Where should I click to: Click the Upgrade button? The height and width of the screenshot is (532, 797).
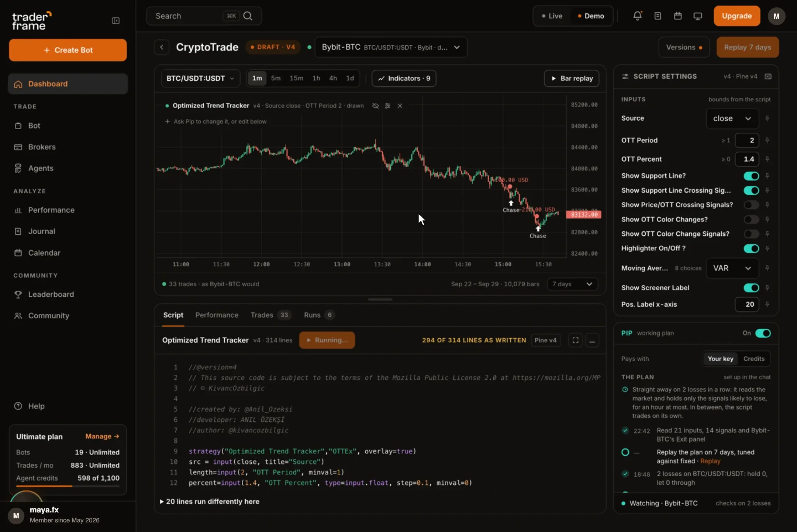click(x=737, y=16)
